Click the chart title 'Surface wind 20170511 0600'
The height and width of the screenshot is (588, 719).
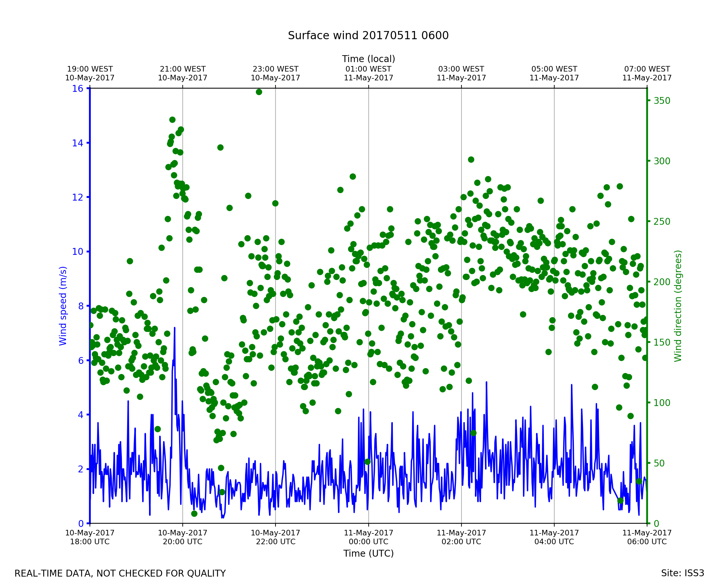[x=368, y=36]
